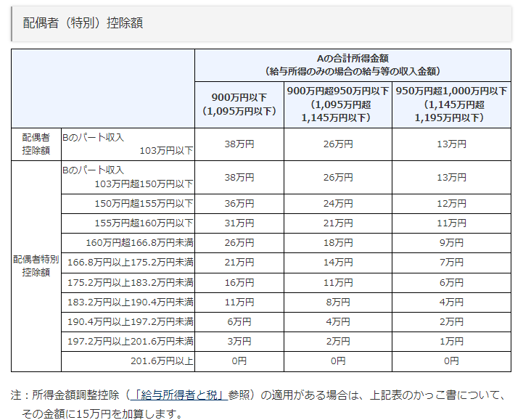531x420 pixels.
Task: Select 0円 under the 900万円超950万円以下 column
Action: [x=337, y=361]
